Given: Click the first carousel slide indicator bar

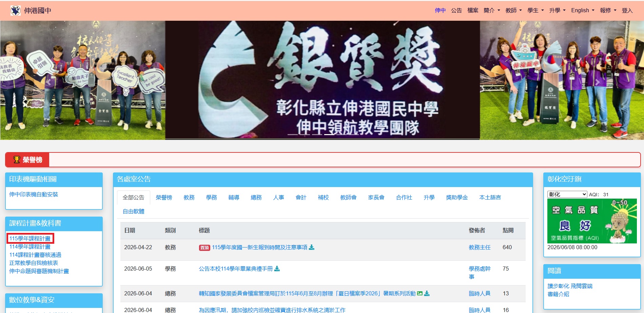Looking at the screenshot, I should point(293,134).
